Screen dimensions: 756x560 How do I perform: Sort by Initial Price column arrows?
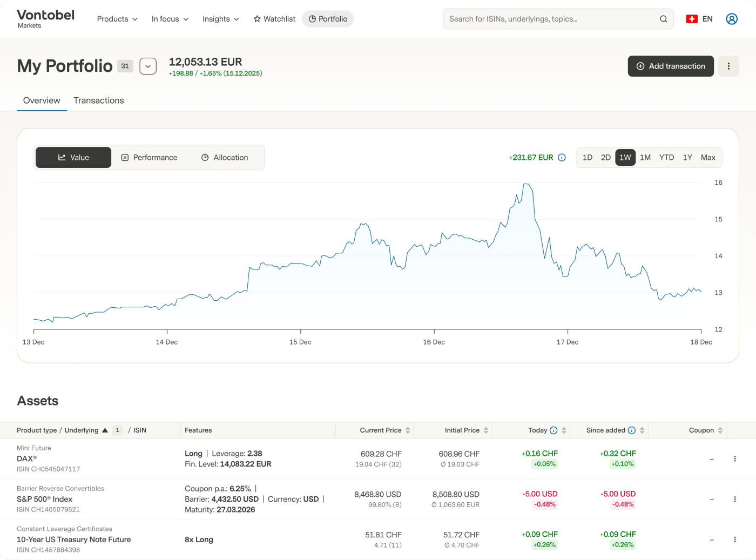tap(486, 430)
